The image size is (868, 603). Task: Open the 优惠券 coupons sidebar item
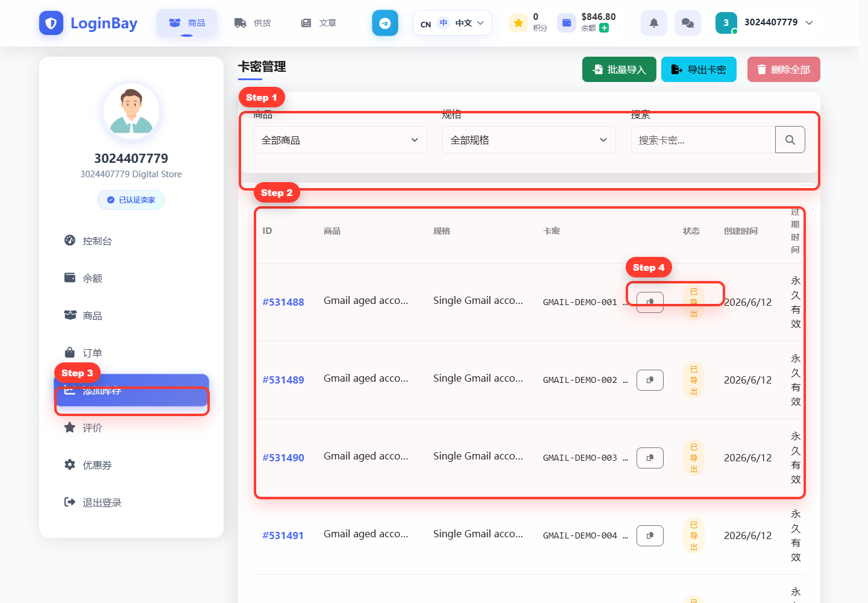(131, 465)
